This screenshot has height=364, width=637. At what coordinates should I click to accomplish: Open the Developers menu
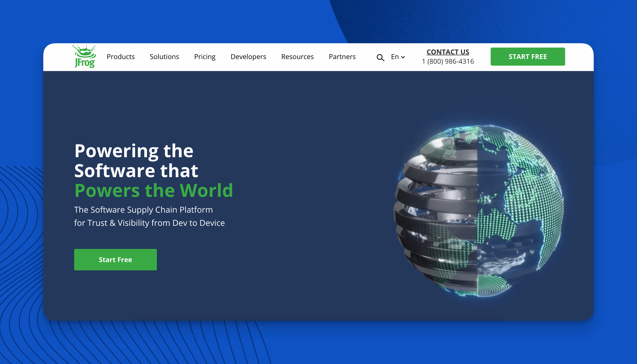(248, 57)
